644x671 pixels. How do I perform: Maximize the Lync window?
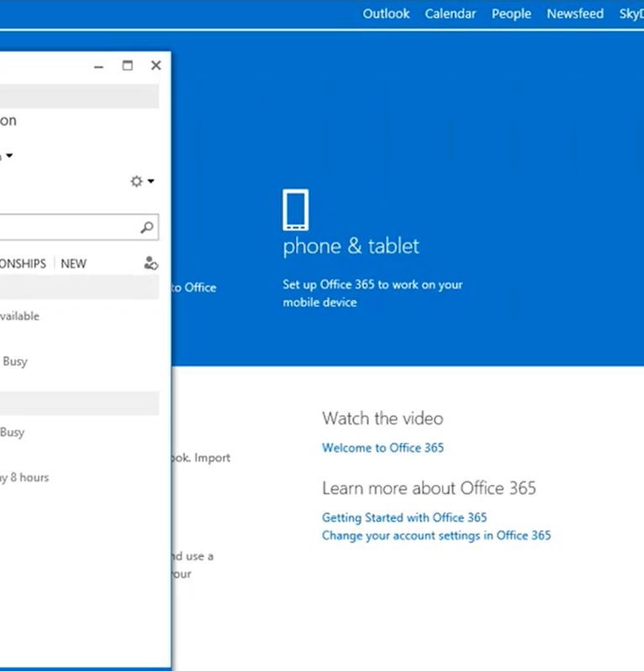tap(127, 65)
